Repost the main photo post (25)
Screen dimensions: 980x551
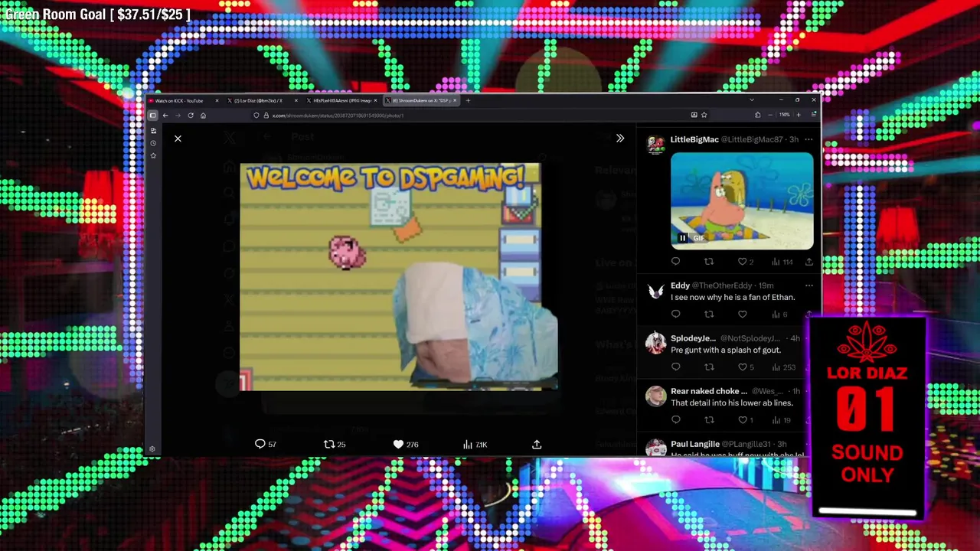point(335,444)
